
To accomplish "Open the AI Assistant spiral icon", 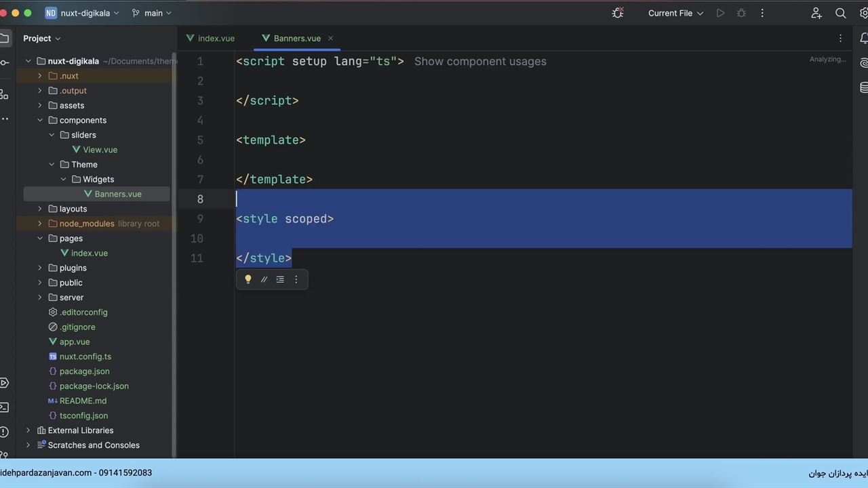I will point(864,62).
